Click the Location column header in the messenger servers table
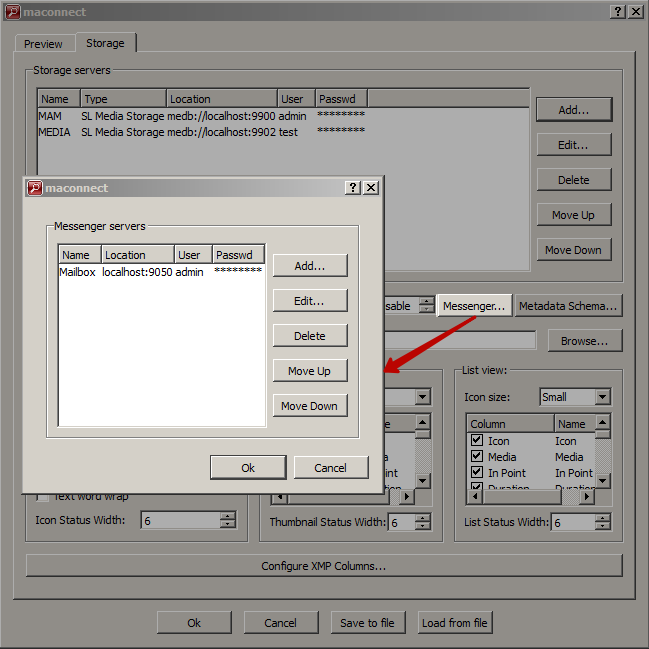649x649 pixels. [x=137, y=255]
